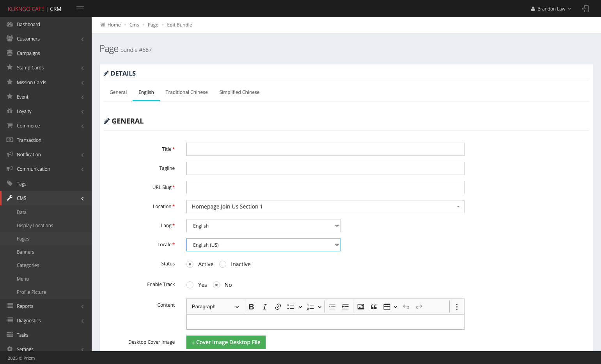Screen dimensions: 601x364
Task: Apply italic formatting in content editor
Action: (x=265, y=307)
